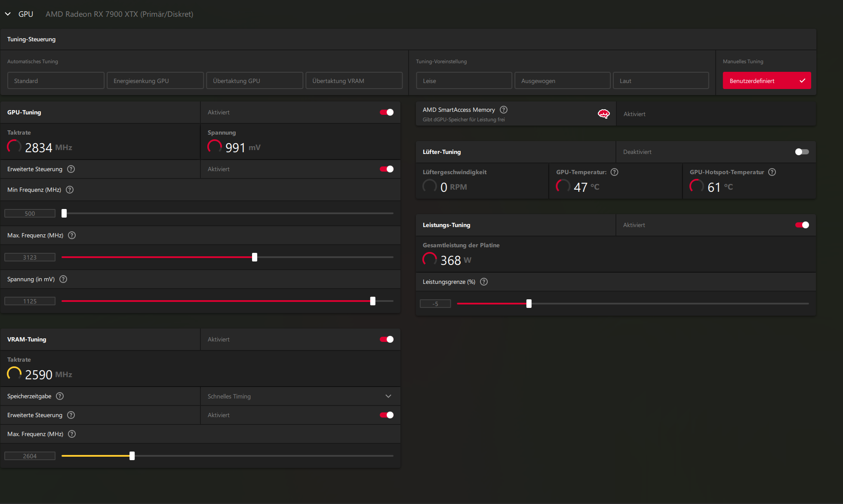Click help icon next to Speicherzeitgabe
Screen dimensions: 843x504
[60, 396]
